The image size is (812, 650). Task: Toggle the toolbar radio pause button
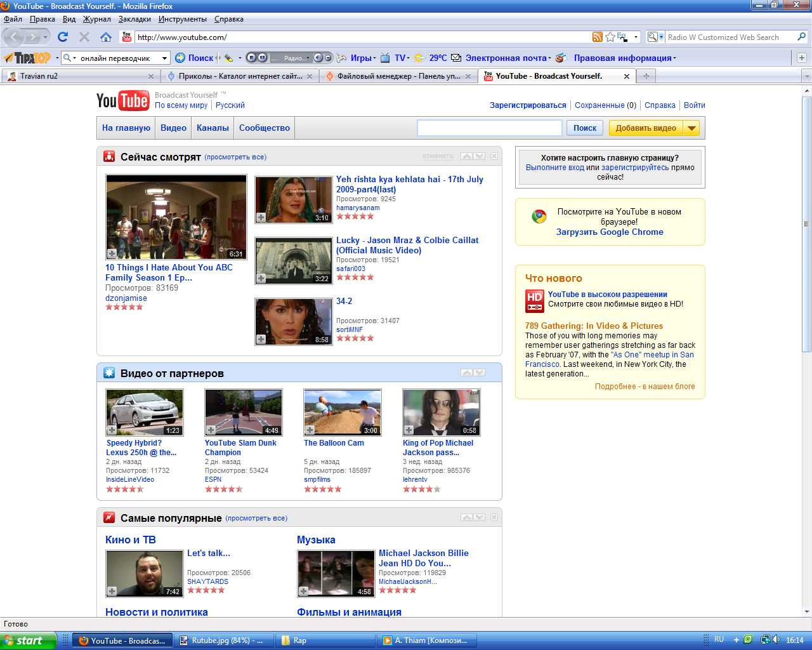coord(262,58)
